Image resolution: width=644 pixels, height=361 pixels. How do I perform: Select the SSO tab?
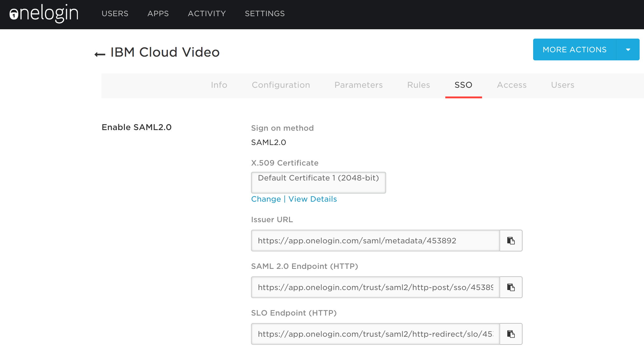pos(463,85)
